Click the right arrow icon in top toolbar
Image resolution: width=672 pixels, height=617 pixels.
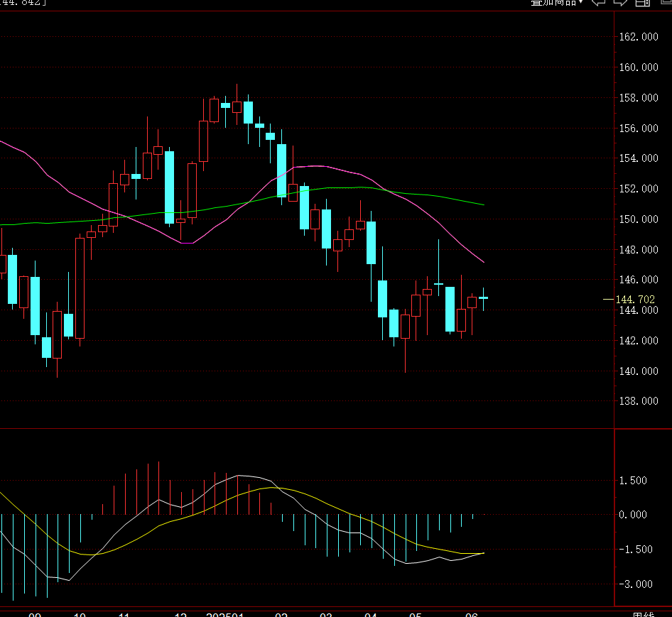pyautogui.click(x=621, y=2)
